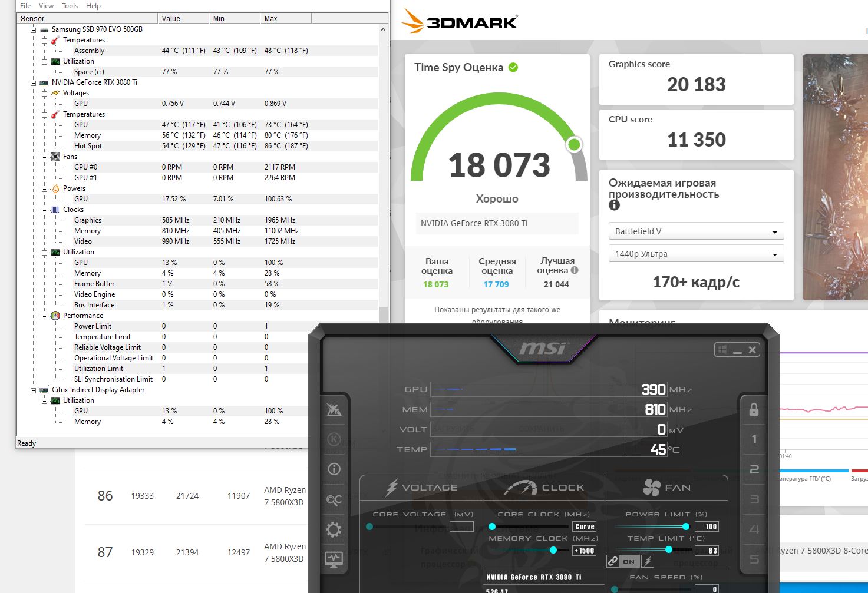Open info icon under Ожидаемая игровая производительность
The image size is (868, 593).
pos(614,205)
